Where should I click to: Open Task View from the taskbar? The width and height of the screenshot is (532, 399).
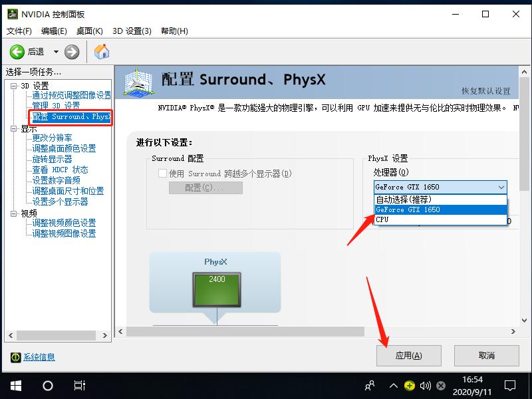(x=79, y=384)
